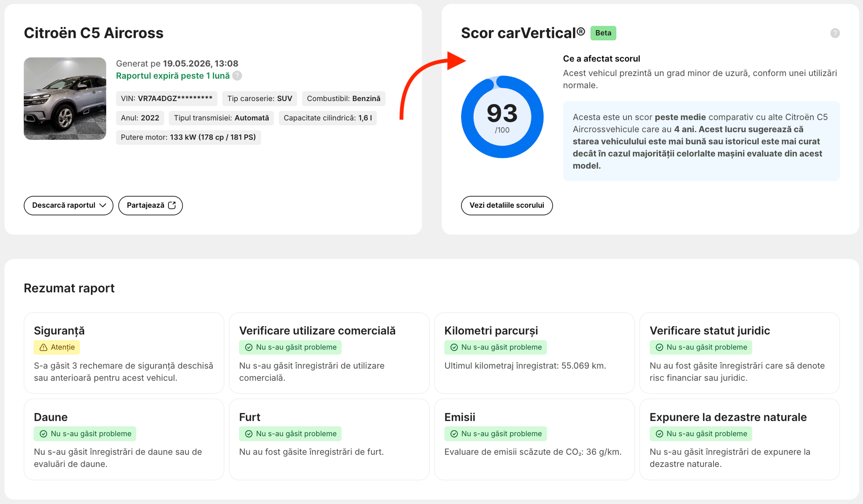Open the Kilometri parcurși card heading
This screenshot has width=863, height=504.
point(491,331)
